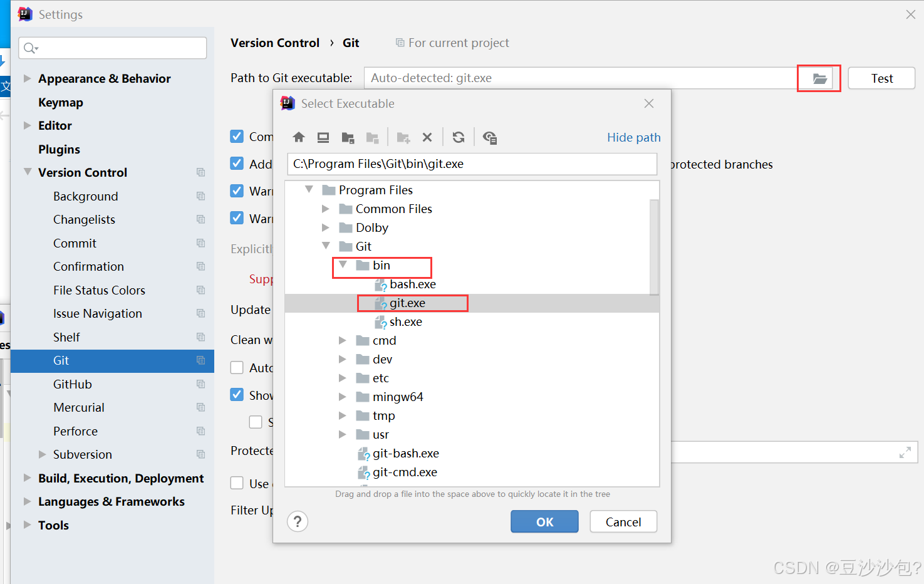The image size is (924, 584).
Task: Click the file tree vertical scrollbar
Action: pyautogui.click(x=654, y=247)
